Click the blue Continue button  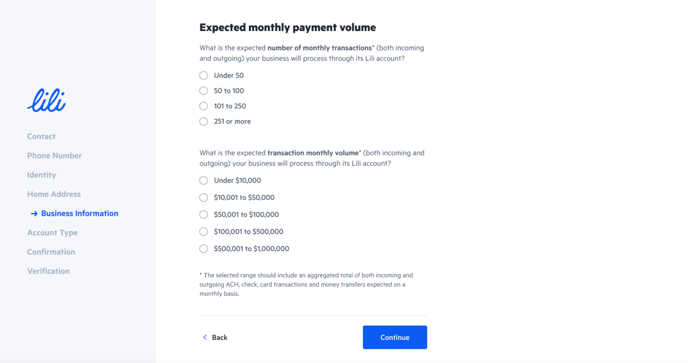395,337
